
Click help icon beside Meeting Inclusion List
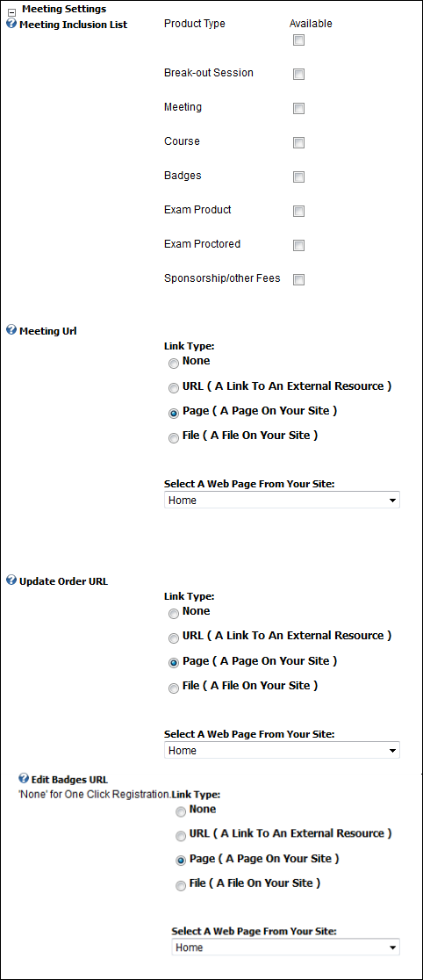[x=11, y=25]
